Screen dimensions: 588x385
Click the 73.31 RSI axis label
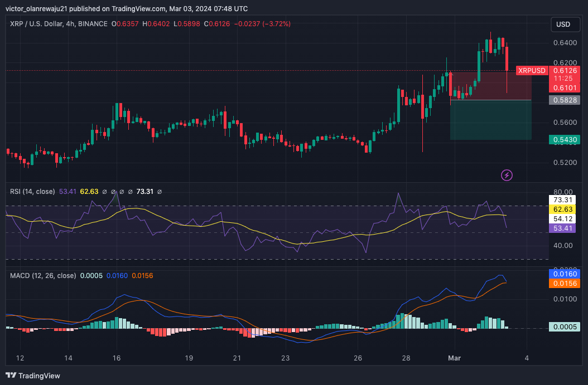click(x=562, y=199)
